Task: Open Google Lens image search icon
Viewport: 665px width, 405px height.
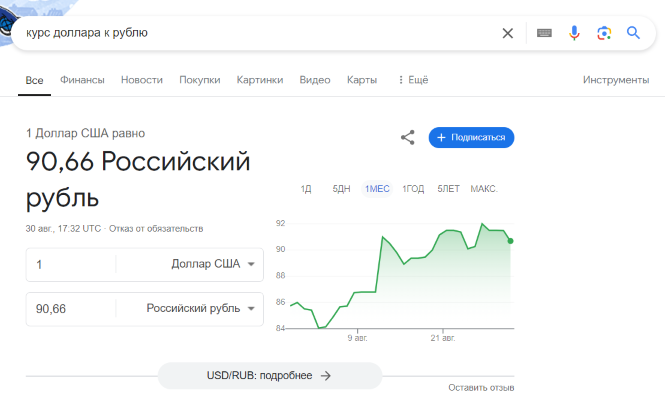Action: click(604, 33)
